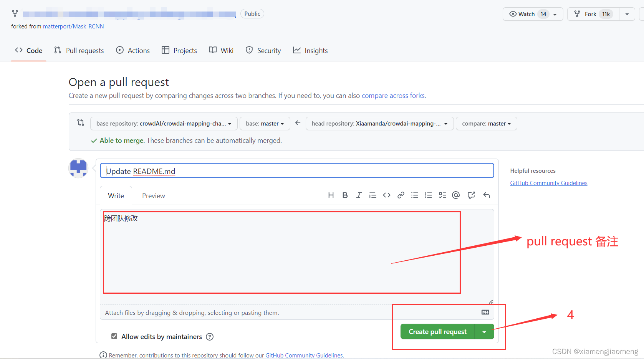This screenshot has height=359, width=644.
Task: Open the base repository dropdown
Action: click(x=164, y=124)
